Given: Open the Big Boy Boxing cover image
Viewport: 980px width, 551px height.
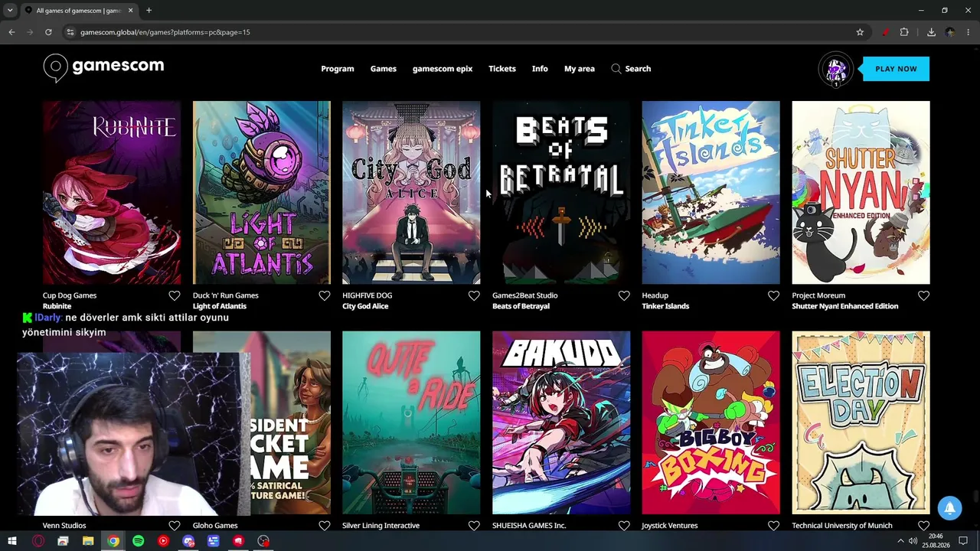Looking at the screenshot, I should pos(710,422).
